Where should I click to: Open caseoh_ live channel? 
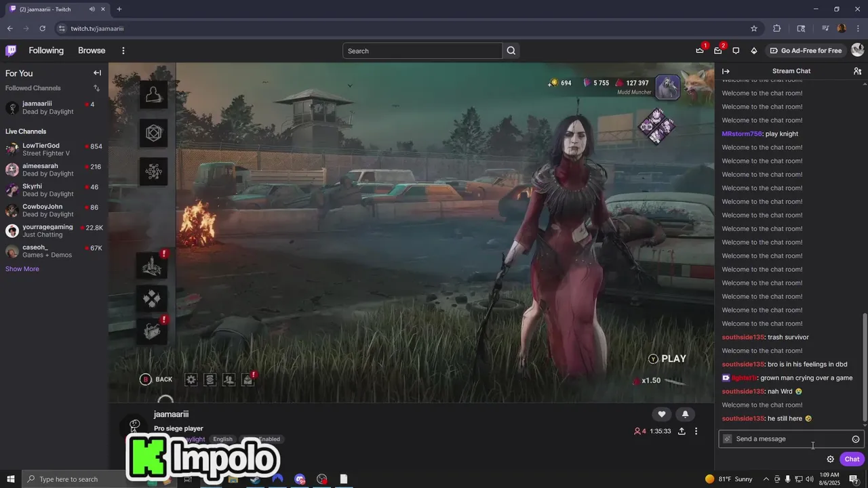pos(54,251)
